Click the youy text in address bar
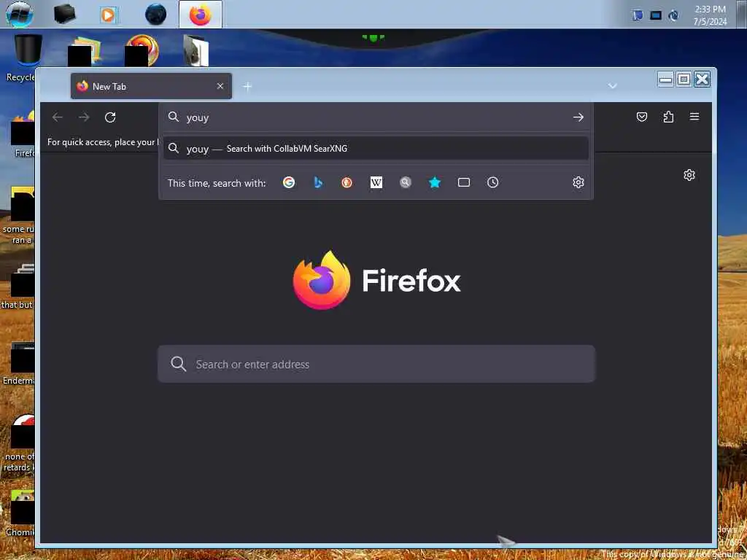This screenshot has height=560, width=747. point(198,117)
